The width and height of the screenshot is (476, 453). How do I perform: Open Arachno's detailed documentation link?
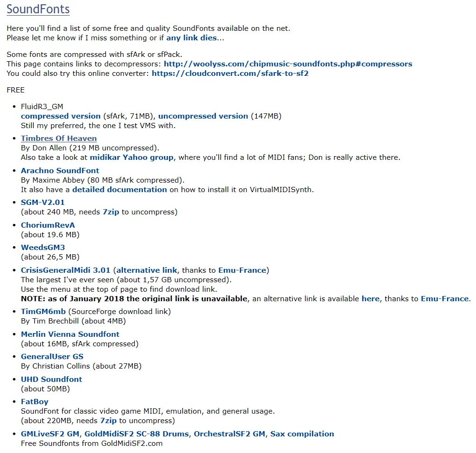[120, 190]
